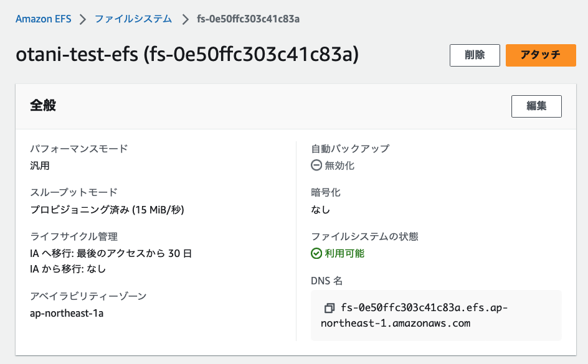Viewport: 588px width, 364px height.
Task: Click the 全般 section heading
Action: coord(43,106)
